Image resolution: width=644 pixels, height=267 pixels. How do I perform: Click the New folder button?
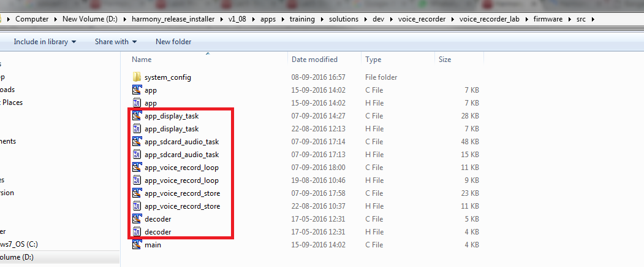[173, 42]
